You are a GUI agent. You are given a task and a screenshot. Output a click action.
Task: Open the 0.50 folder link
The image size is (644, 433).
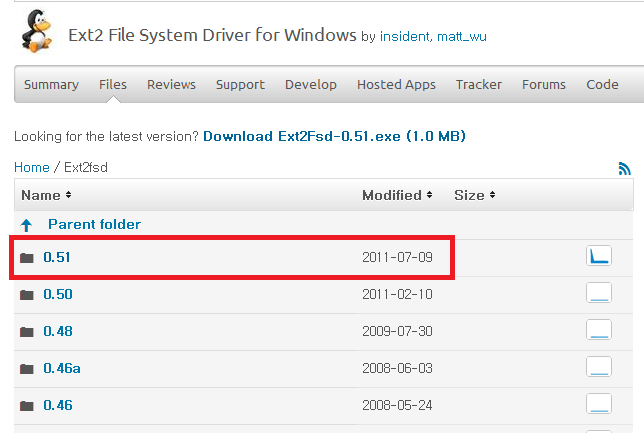coord(58,295)
